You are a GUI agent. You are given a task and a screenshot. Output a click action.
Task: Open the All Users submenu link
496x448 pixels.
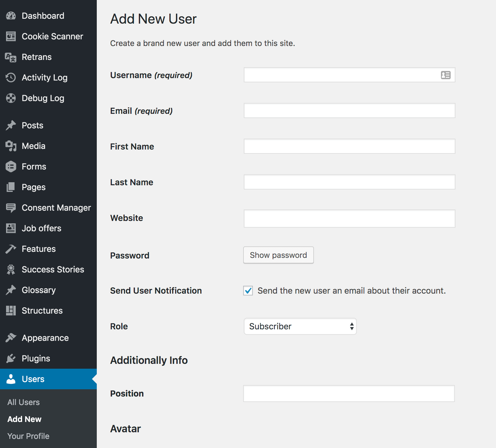pyautogui.click(x=24, y=402)
